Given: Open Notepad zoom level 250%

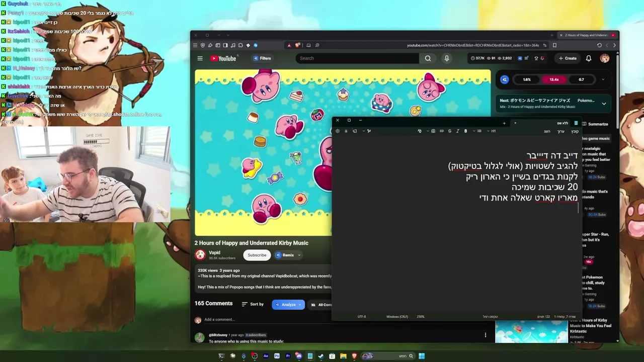Looking at the screenshot, I should 421,317.
